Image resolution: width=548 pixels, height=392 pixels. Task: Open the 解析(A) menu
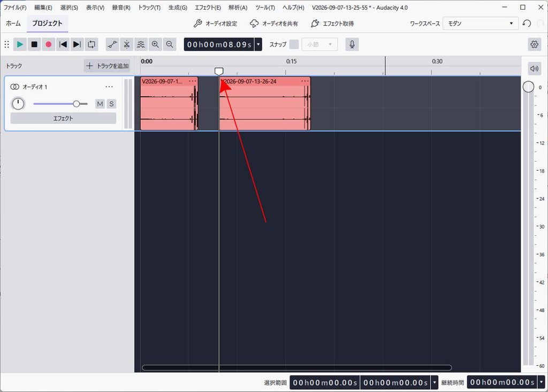[x=238, y=7]
